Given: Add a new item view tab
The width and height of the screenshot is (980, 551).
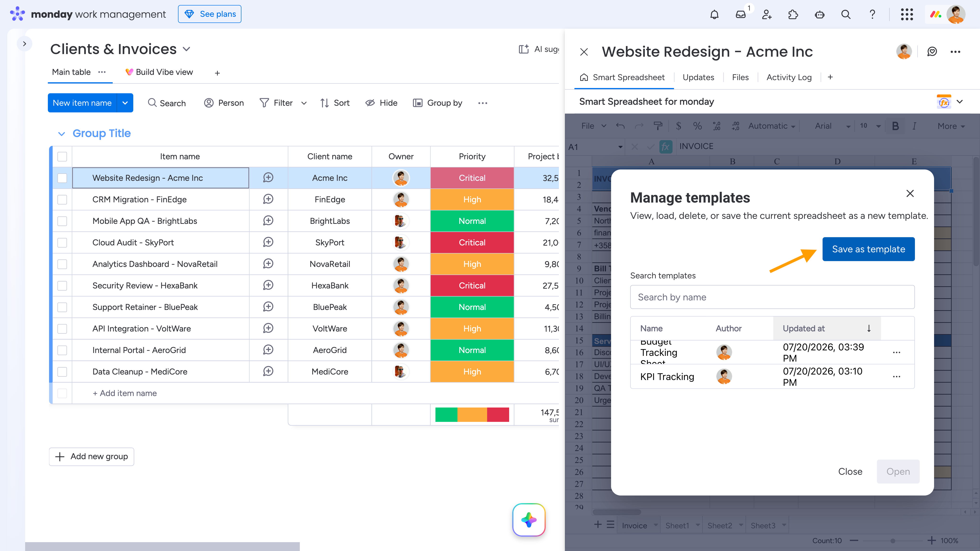Looking at the screenshot, I should [830, 77].
